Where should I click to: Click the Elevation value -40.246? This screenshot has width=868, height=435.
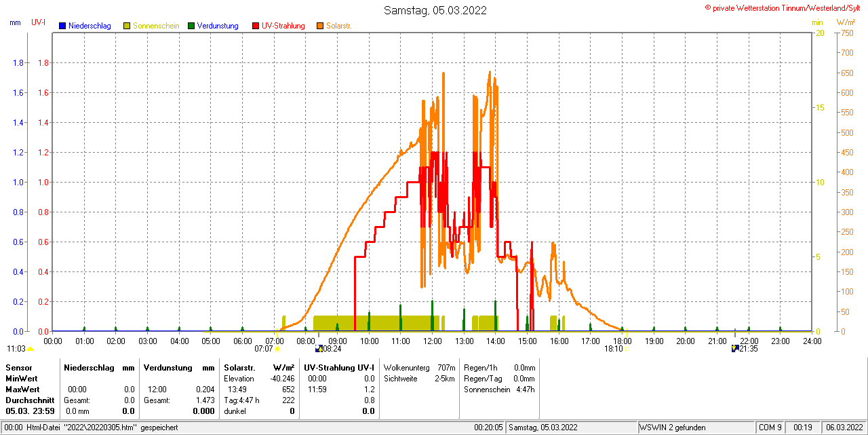282,378
